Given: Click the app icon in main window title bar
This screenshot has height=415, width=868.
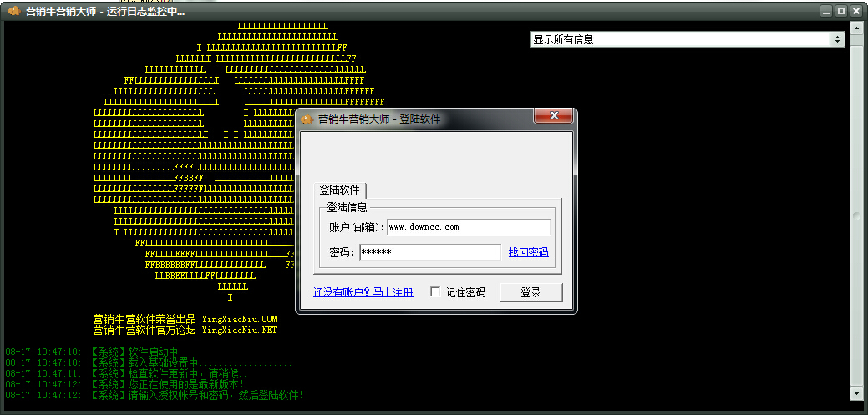Looking at the screenshot, I should [x=14, y=11].
